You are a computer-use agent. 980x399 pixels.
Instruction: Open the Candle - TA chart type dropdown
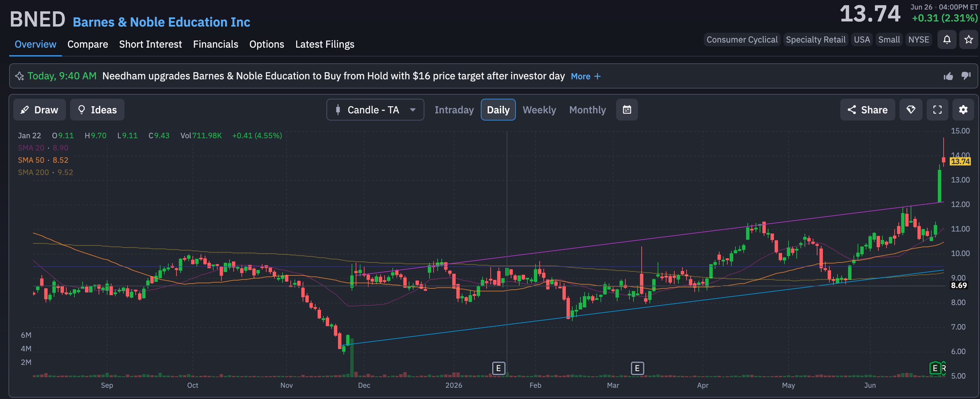(375, 110)
